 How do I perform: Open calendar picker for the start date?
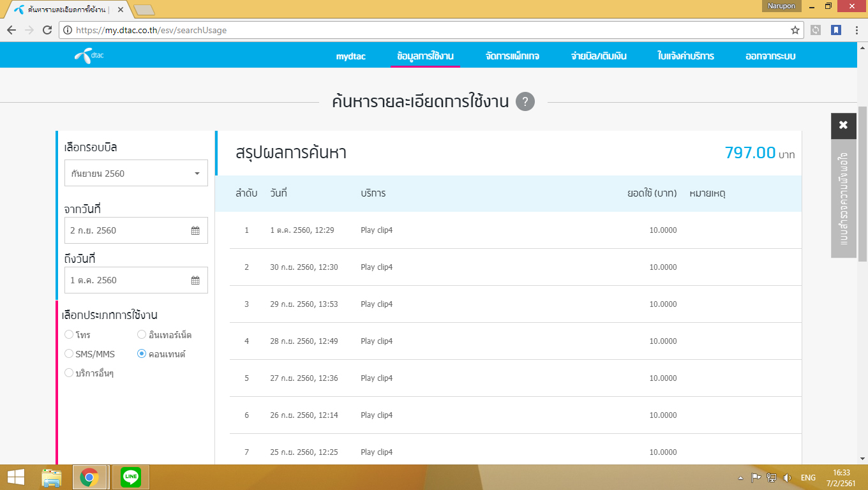pos(195,230)
